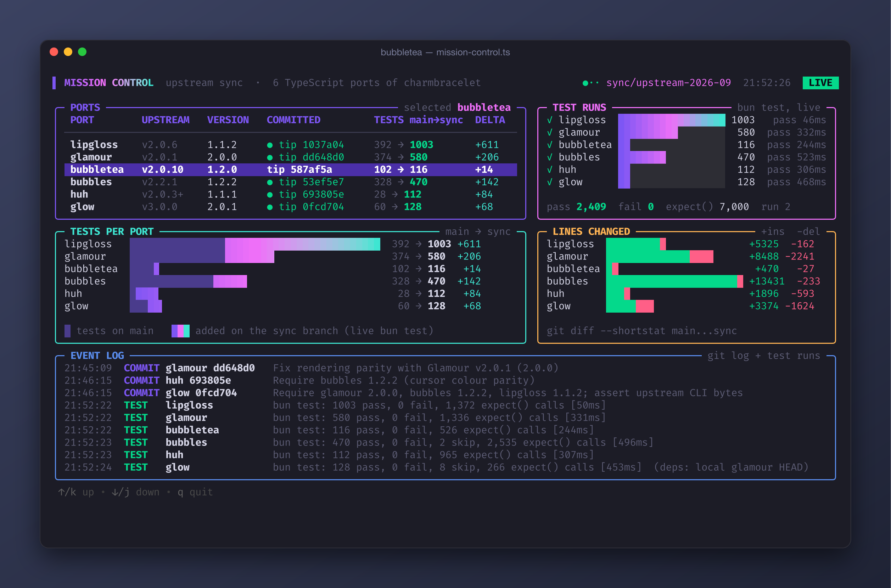Click the 'added on the sync branch' legend swatch
The height and width of the screenshot is (588, 891).
[180, 331]
